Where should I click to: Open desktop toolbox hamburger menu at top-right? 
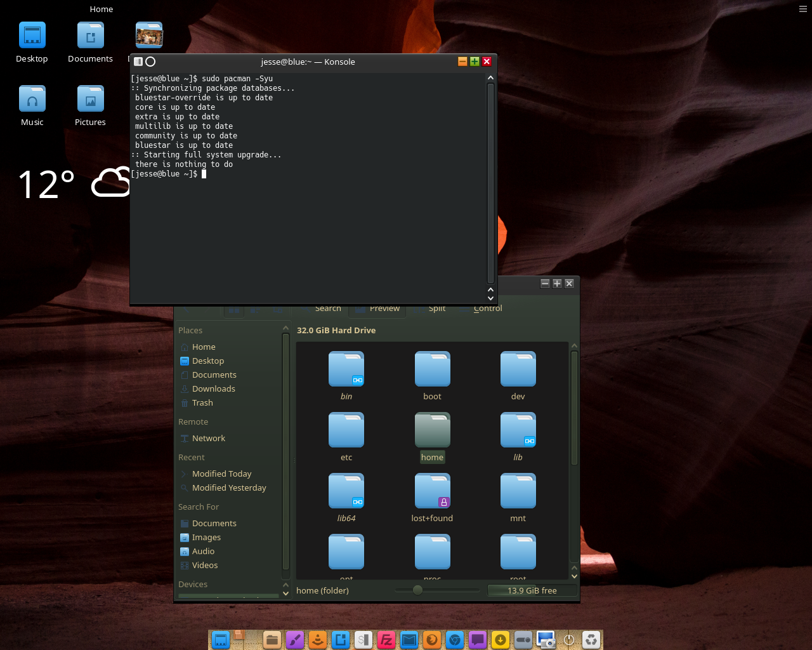pos(803,9)
